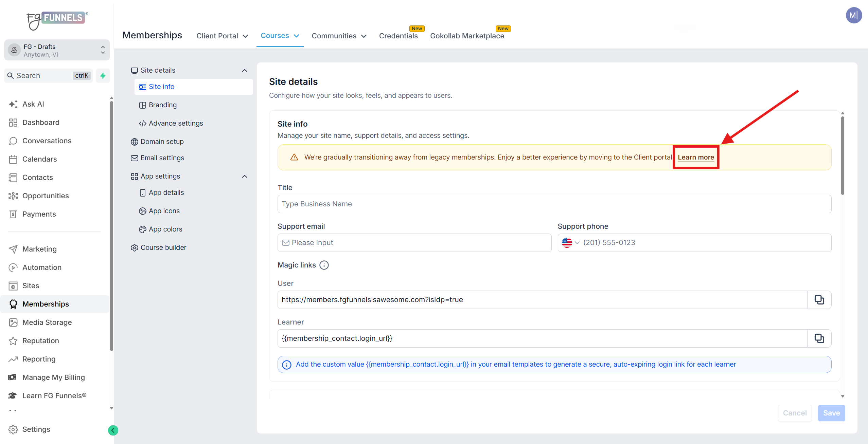Open the Support phone country code dropdown
Image resolution: width=868 pixels, height=444 pixels.
(571, 243)
